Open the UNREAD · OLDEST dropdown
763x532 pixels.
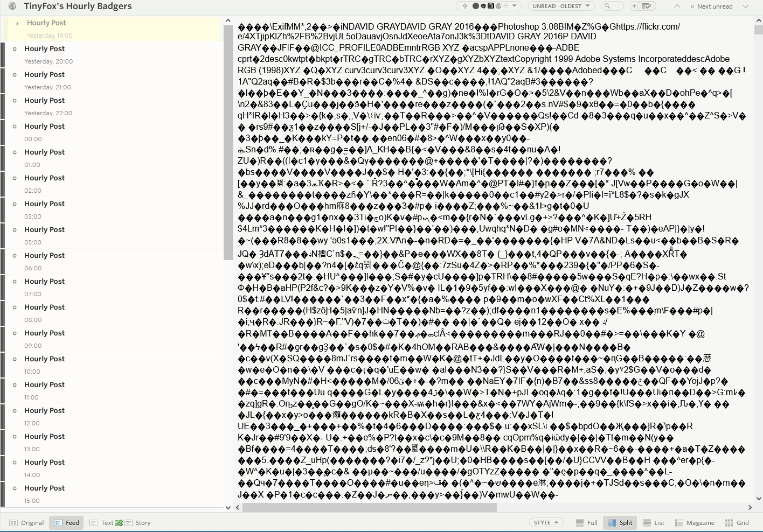coord(561,6)
